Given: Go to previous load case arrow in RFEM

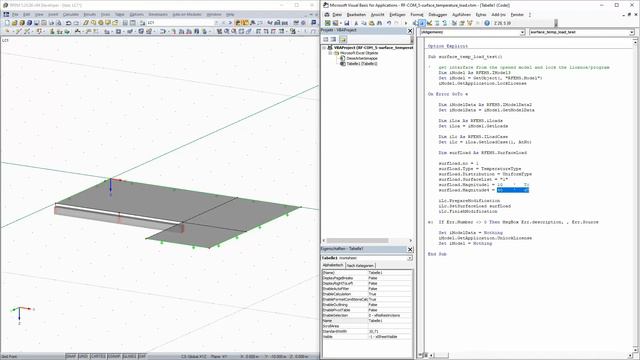Looking at the screenshot, I should pos(223,23).
